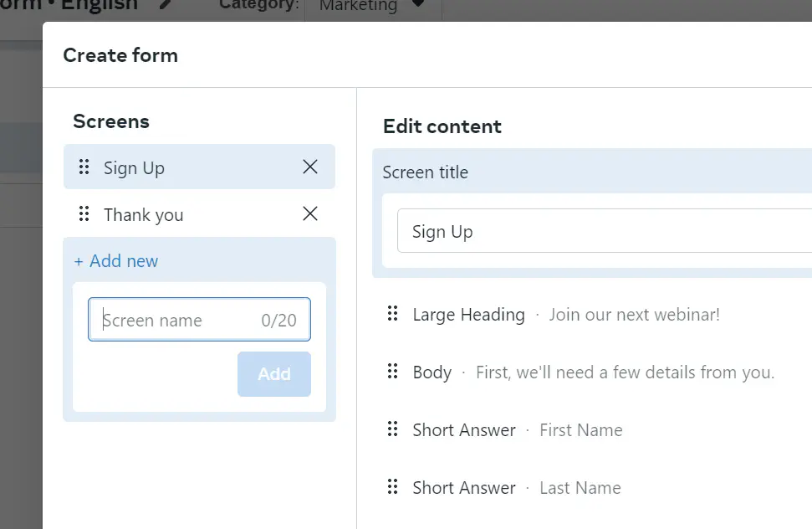Open the Short Answer Last Name item
Screen dimensions: 812x529
pos(516,488)
